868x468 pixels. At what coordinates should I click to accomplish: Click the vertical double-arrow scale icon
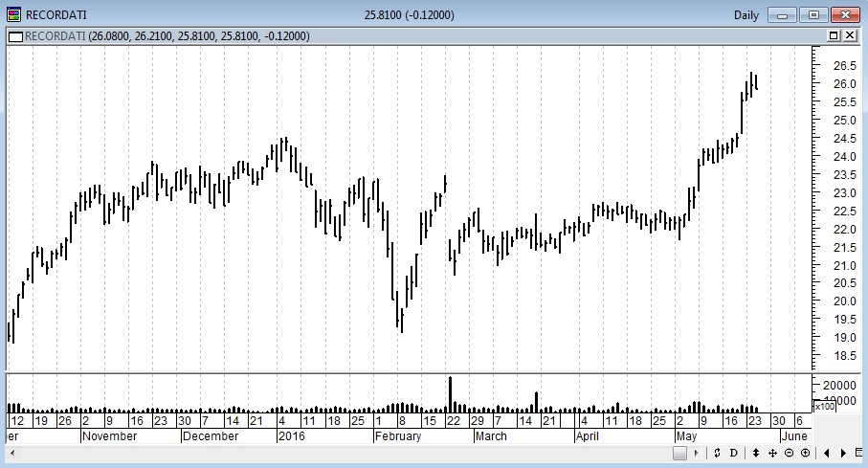758,453
